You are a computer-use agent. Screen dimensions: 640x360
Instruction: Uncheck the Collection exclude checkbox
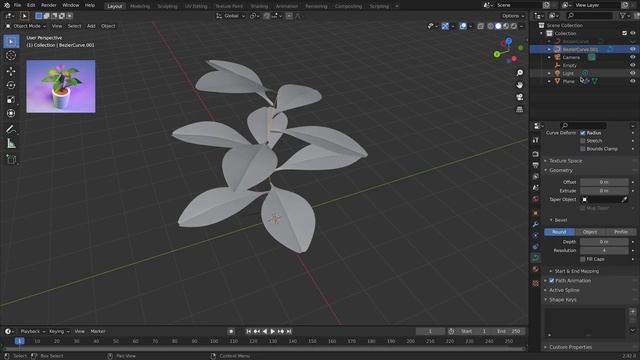pos(624,33)
